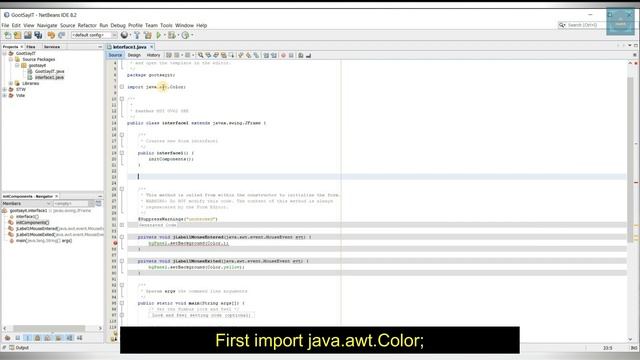Click the Previous Bookmark editor icon
Viewport: 640px width, 360px height.
[x=240, y=55]
